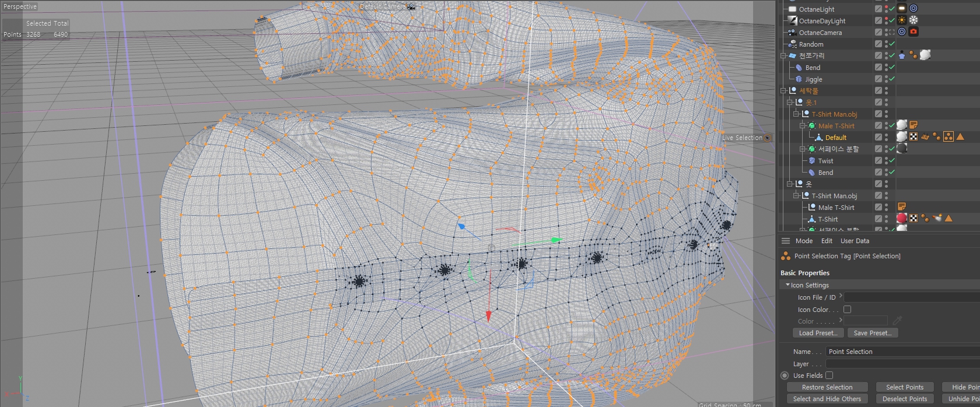Click the Layer field
980x407 pixels.
(903, 363)
